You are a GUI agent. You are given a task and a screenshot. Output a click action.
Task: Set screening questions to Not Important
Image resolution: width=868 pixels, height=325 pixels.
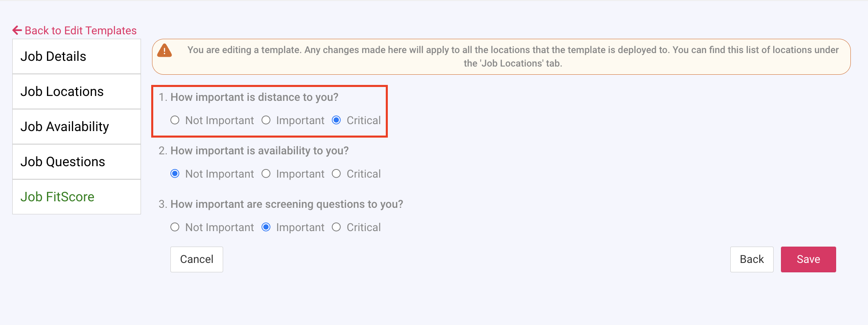pos(175,227)
